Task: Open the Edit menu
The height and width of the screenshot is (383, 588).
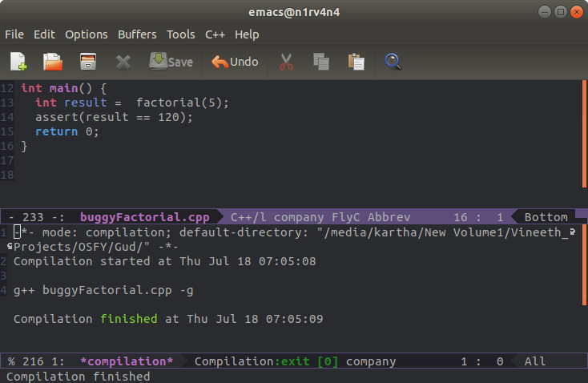Action: (x=45, y=34)
